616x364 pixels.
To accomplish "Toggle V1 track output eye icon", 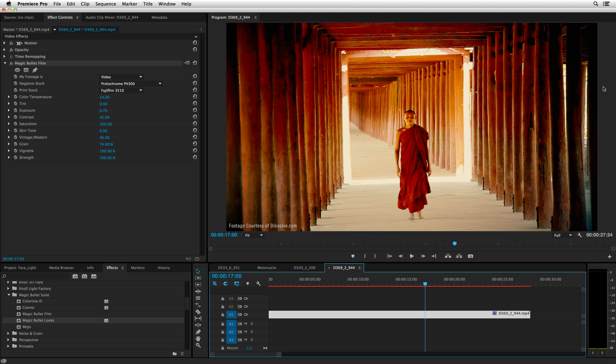I will click(246, 315).
